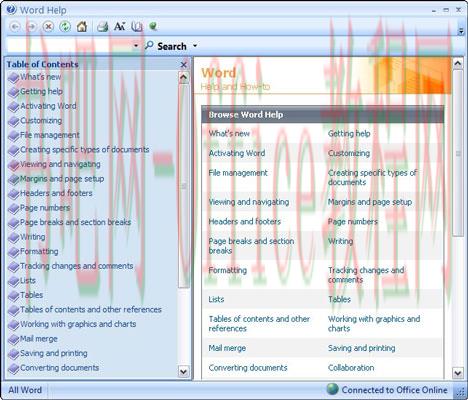Open Lists link in Browse Word Help
The image size is (468, 400).
(216, 299)
